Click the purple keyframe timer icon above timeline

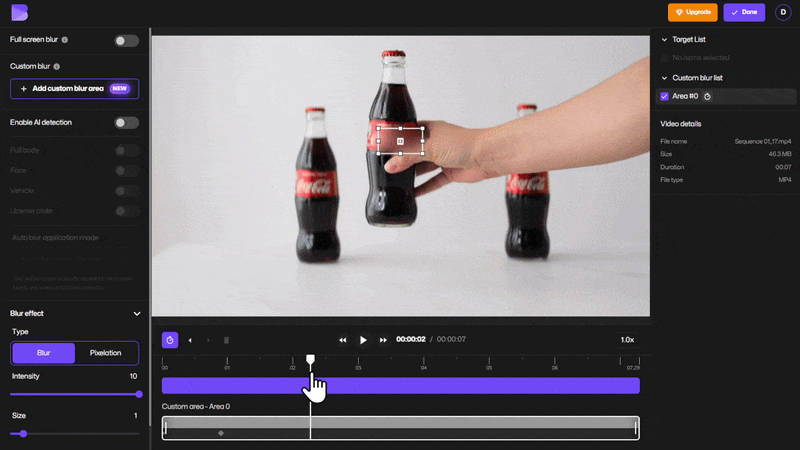tap(170, 340)
